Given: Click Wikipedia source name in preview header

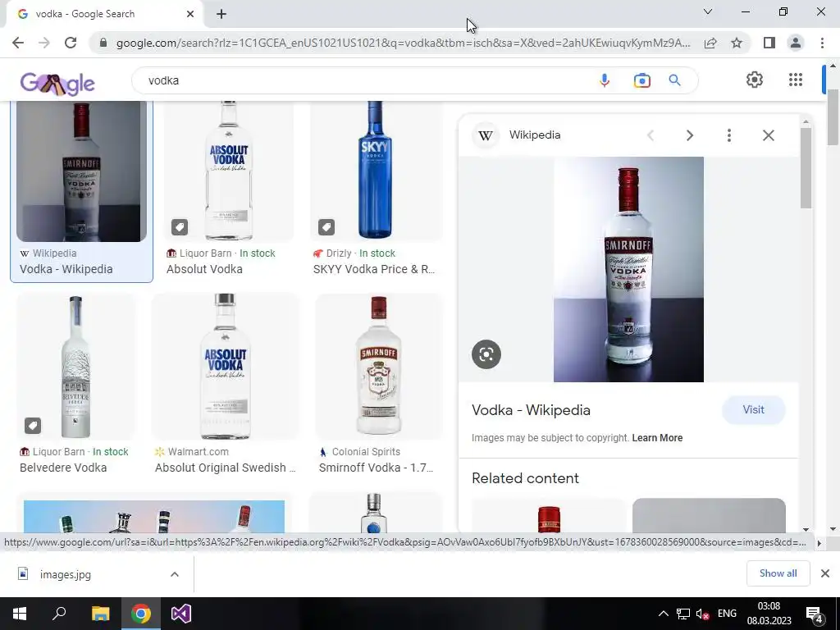Looking at the screenshot, I should coord(535,135).
